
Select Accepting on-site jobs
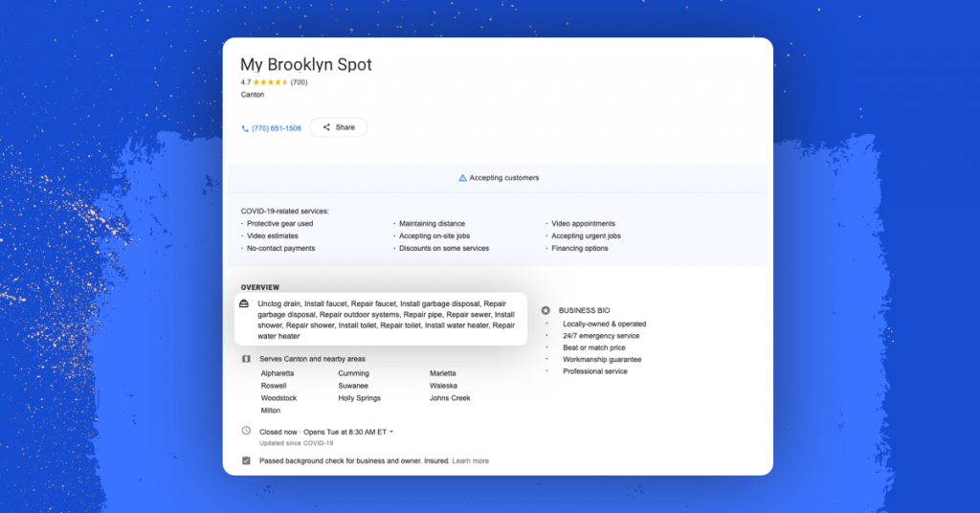tap(434, 236)
